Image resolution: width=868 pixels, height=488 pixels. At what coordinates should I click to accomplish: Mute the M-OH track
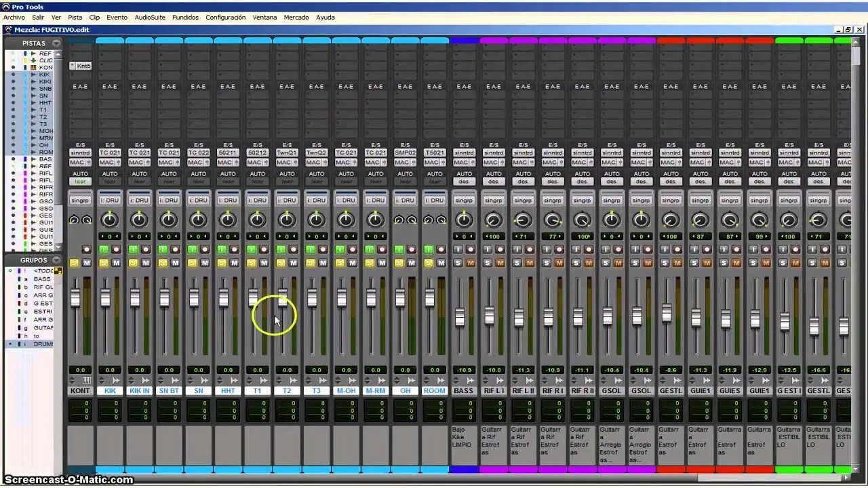(x=352, y=263)
